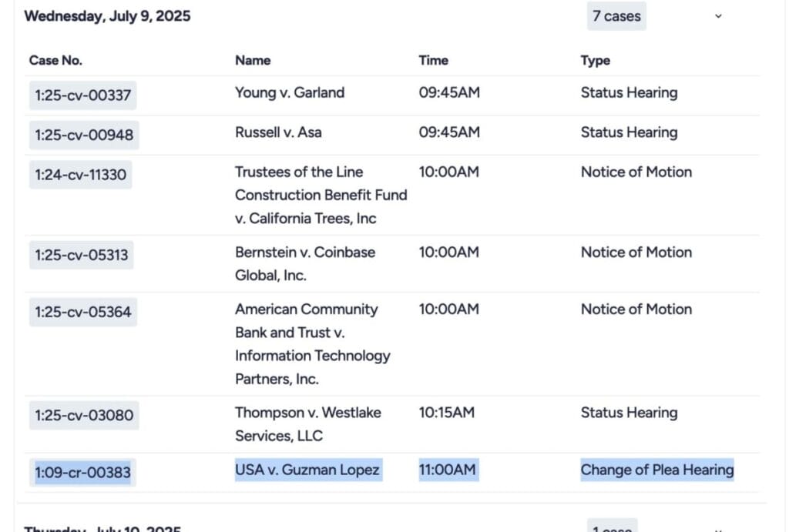Click the "Name" column header
Screen dimensions: 789x532
pos(253,60)
